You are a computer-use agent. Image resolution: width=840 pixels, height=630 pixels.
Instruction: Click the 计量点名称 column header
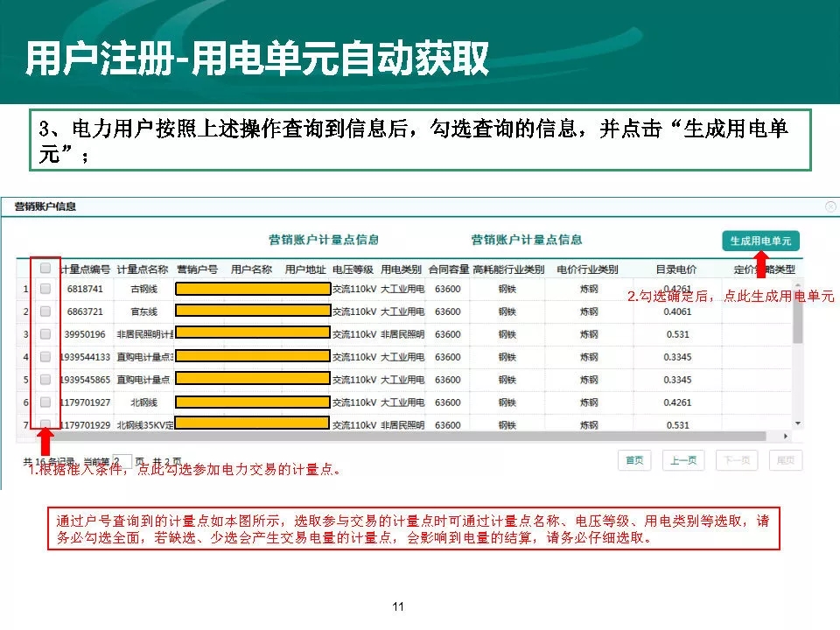(x=142, y=269)
